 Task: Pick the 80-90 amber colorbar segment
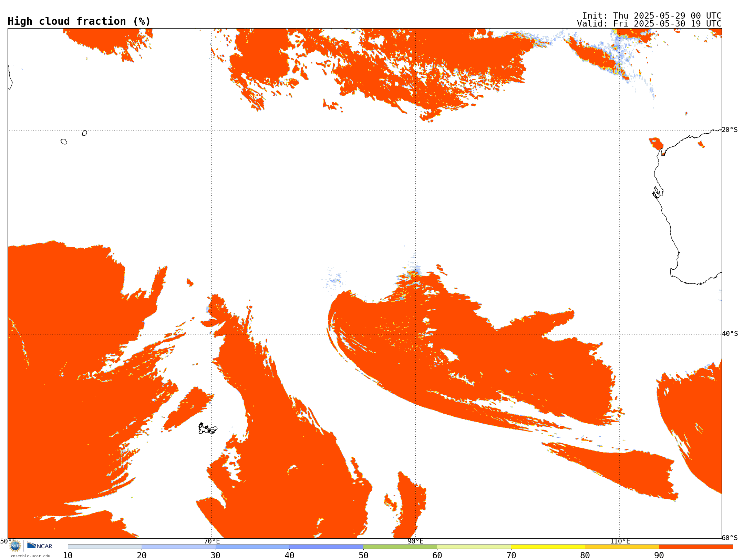622,547
